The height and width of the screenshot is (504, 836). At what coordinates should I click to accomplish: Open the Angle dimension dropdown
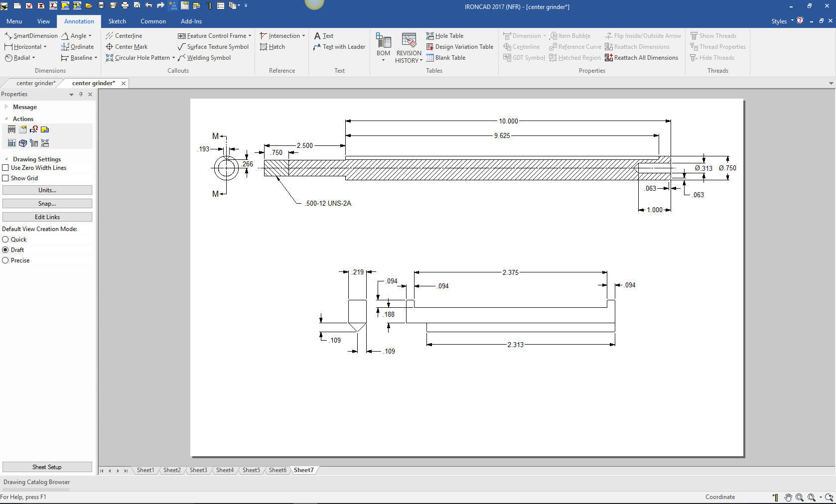coord(90,36)
